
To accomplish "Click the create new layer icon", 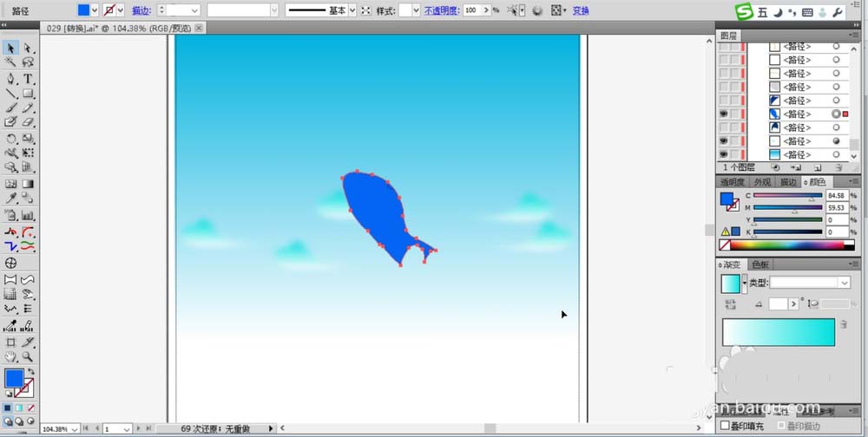I will pyautogui.click(x=818, y=167).
